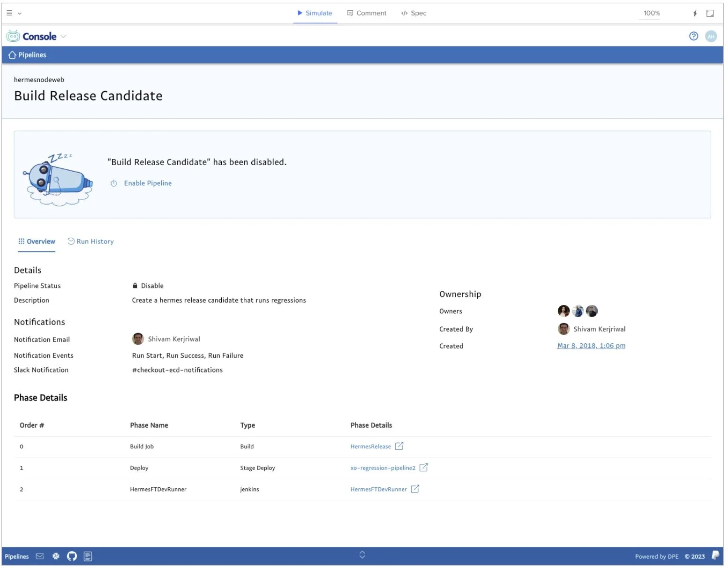Viewport: 728px width, 568px height.
Task: Switch to the Comment tab
Action: click(367, 13)
